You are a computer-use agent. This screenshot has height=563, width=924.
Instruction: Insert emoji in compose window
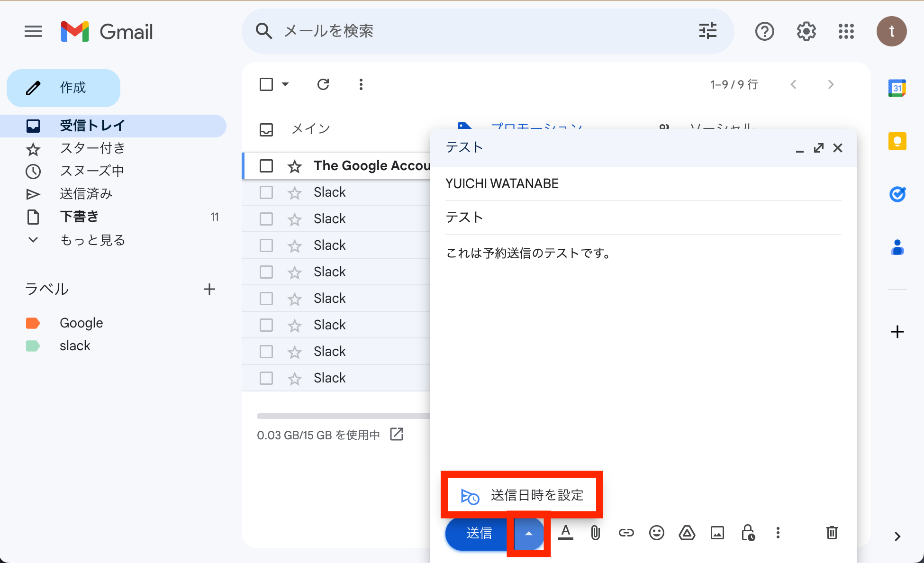click(x=656, y=533)
